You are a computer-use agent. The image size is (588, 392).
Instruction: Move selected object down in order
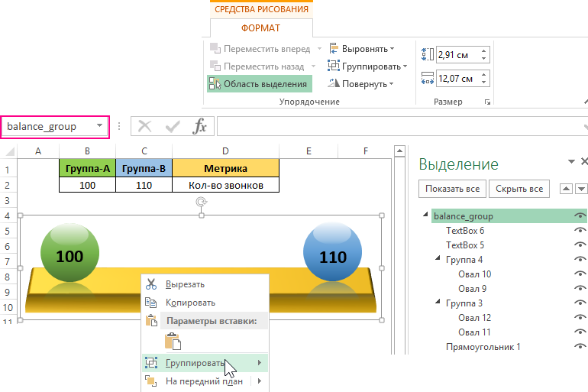581,189
